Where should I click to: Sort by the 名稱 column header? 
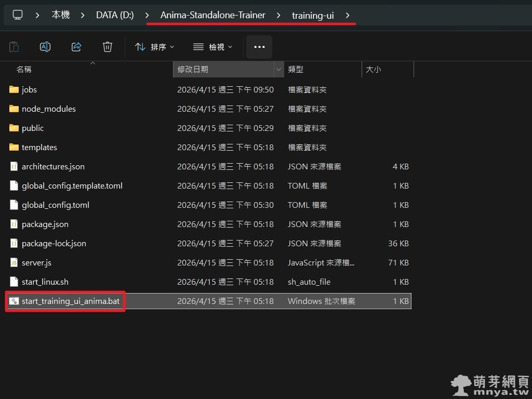[x=24, y=69]
